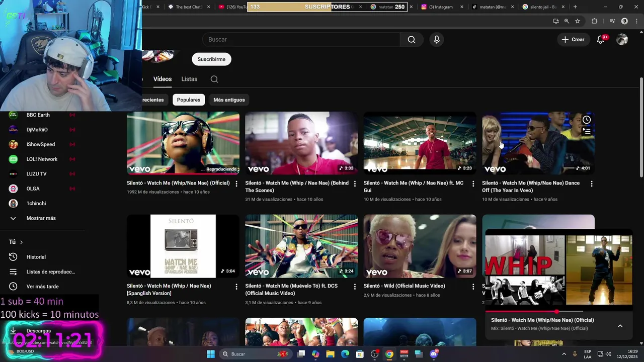Screen dimensions: 644x362
Task: Open options for ft. MC Gui video
Action: [473, 184]
